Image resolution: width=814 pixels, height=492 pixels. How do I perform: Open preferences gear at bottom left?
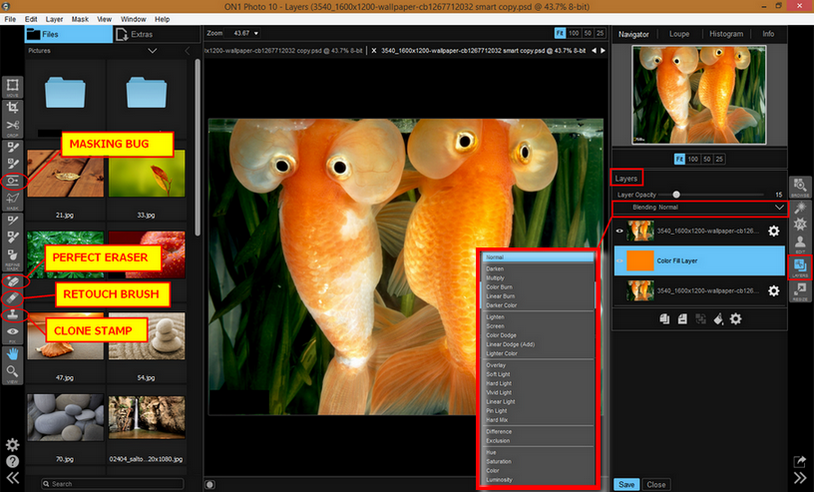click(x=12, y=445)
